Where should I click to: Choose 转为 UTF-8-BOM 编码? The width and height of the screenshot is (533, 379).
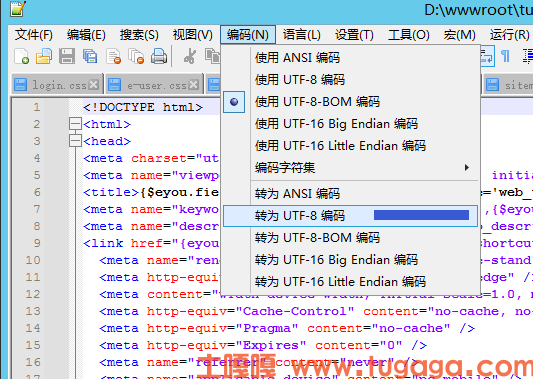pos(350,238)
